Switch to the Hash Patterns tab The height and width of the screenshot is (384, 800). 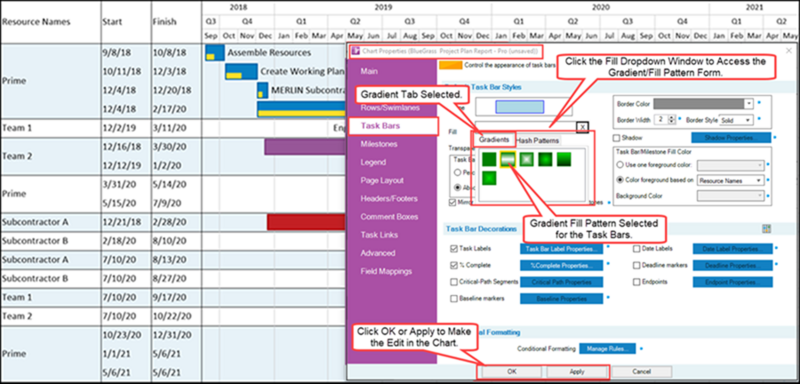[538, 140]
